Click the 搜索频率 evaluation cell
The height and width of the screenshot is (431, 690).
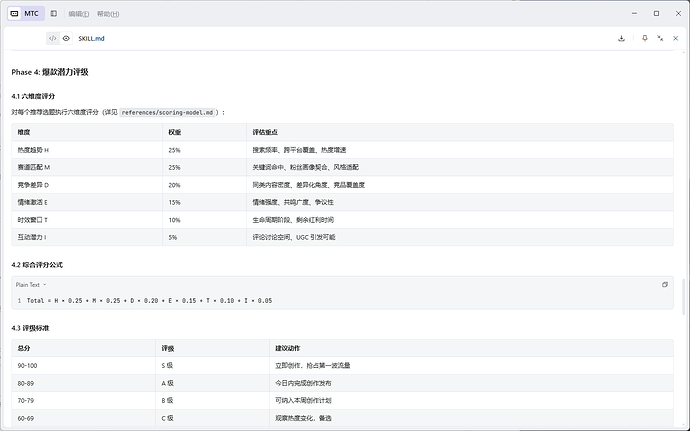click(x=460, y=150)
